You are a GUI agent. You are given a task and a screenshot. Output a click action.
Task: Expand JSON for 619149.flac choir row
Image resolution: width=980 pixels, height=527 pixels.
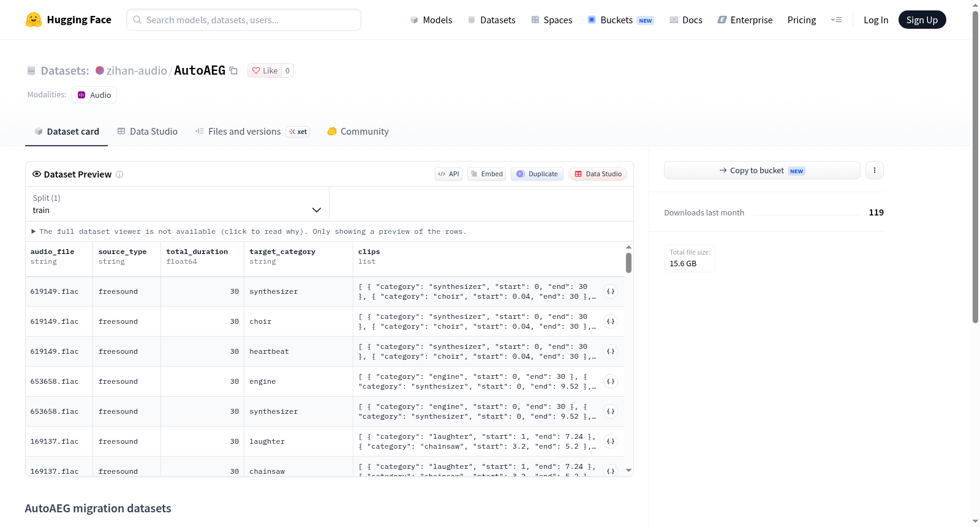(x=611, y=321)
